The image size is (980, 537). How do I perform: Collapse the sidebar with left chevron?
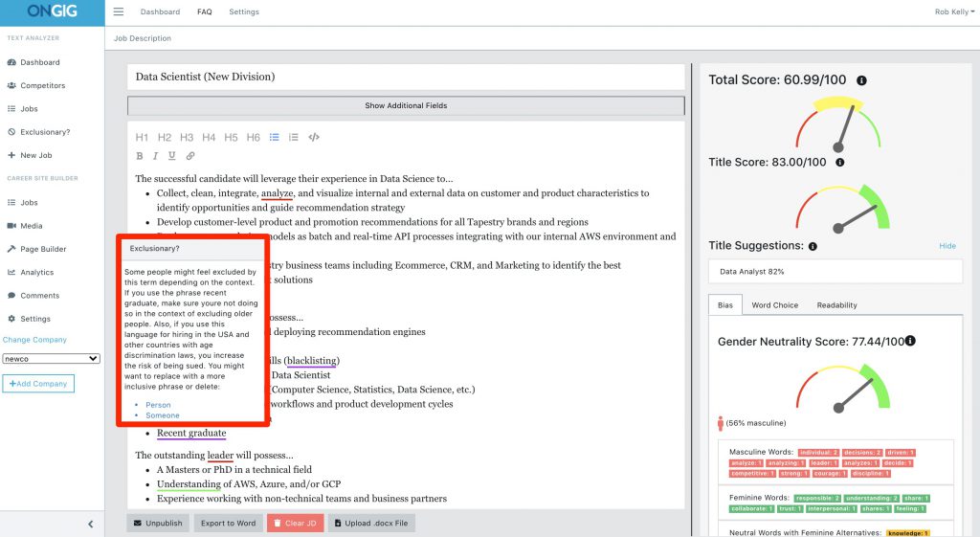coord(91,524)
